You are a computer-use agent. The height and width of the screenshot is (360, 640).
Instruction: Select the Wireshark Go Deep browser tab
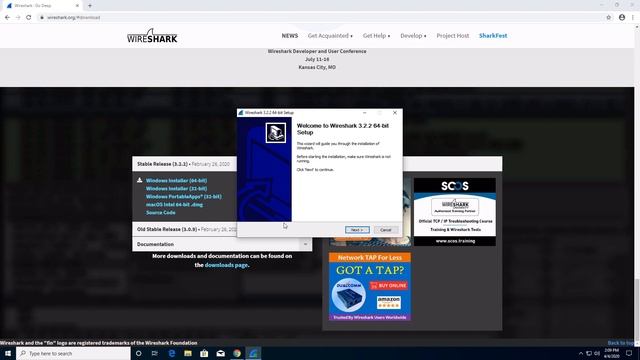(42, 6)
